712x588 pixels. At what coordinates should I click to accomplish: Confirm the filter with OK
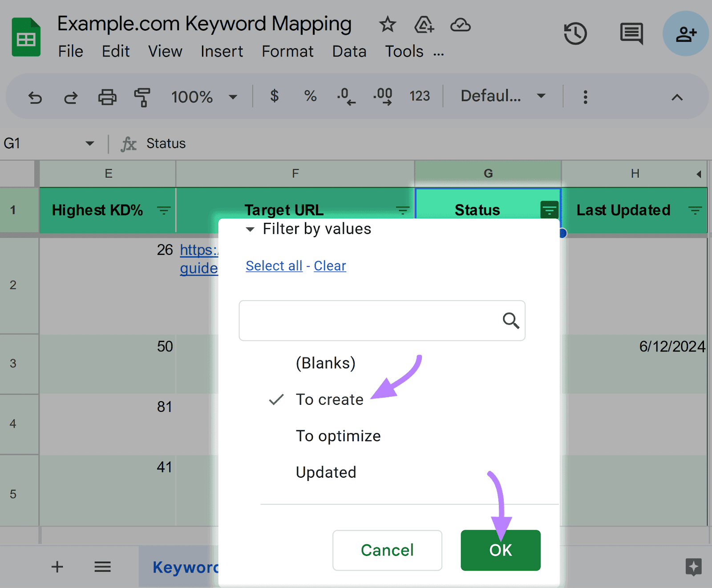500,550
